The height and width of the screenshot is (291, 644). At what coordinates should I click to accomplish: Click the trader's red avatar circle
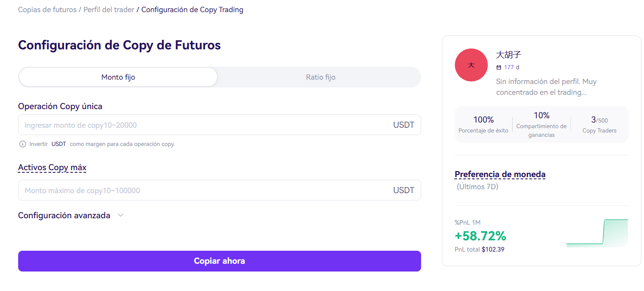point(471,65)
